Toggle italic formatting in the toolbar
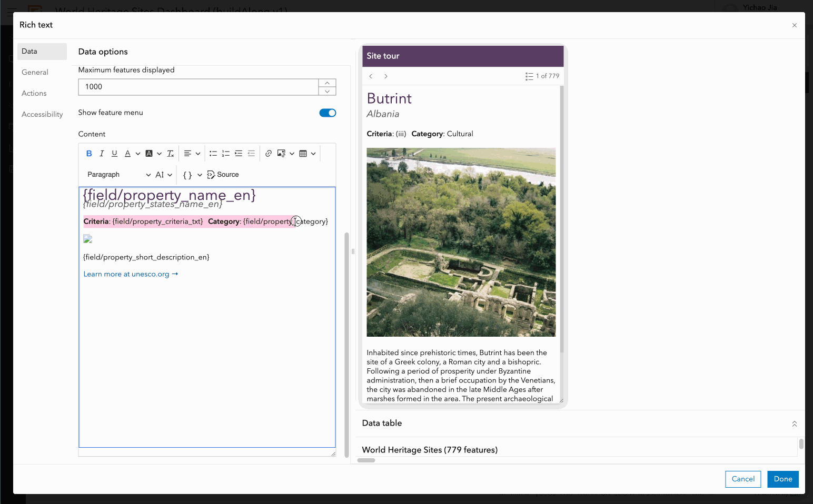This screenshot has height=504, width=813. click(x=102, y=154)
